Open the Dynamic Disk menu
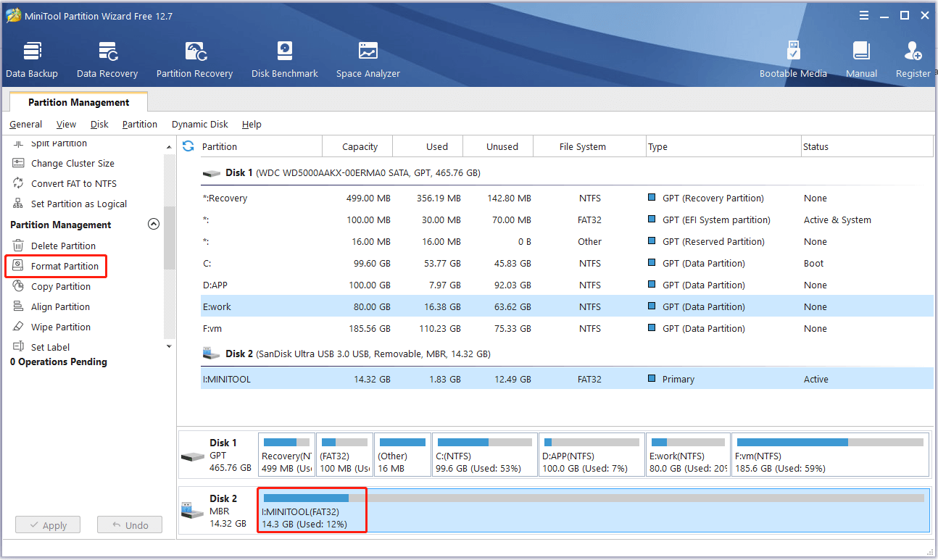Screen dimensions: 938x560 pyautogui.click(x=200, y=125)
